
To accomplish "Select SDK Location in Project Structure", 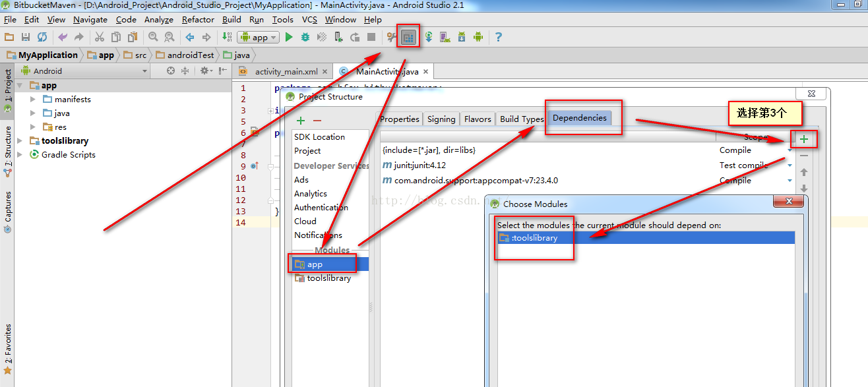I will (319, 136).
